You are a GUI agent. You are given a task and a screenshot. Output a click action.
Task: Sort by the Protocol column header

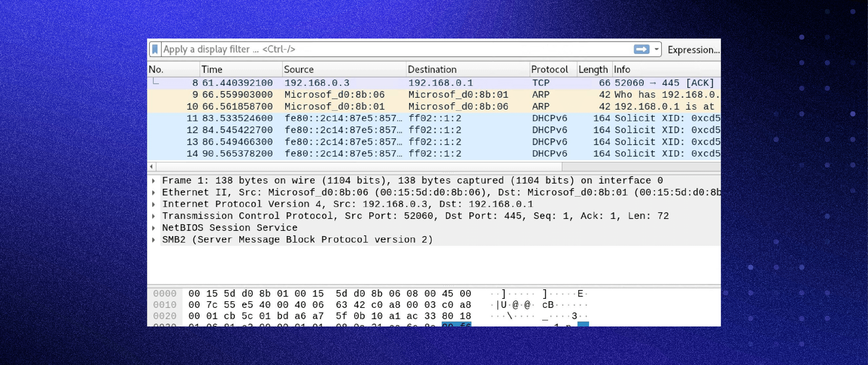point(549,69)
